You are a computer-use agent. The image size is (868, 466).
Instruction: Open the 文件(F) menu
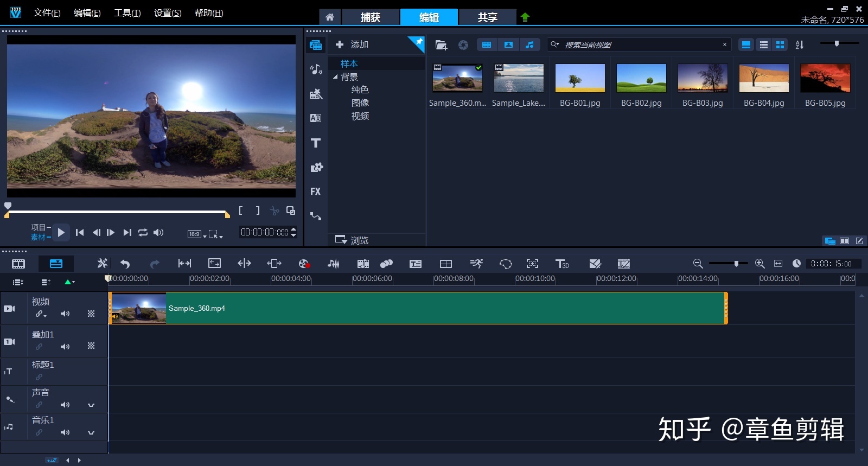(x=47, y=13)
